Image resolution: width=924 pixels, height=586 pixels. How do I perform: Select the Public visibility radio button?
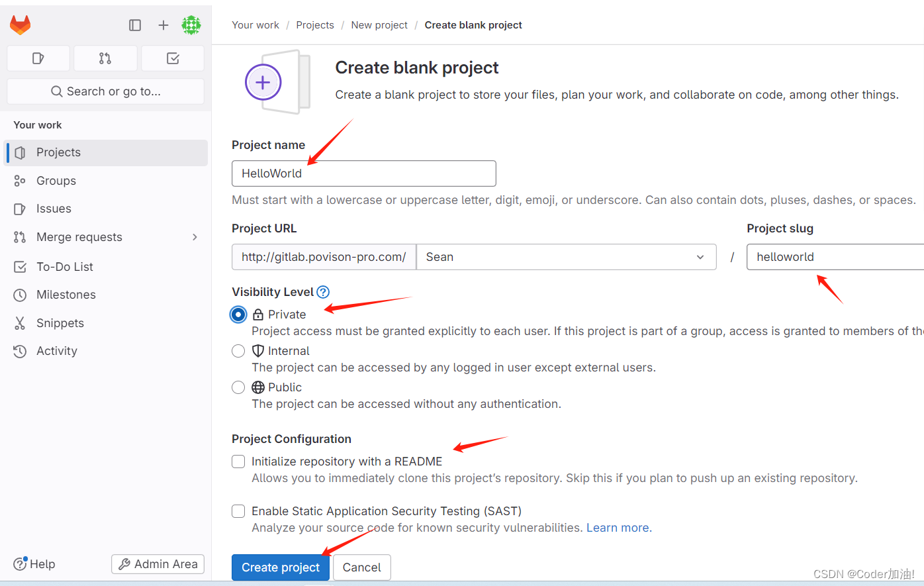point(238,387)
